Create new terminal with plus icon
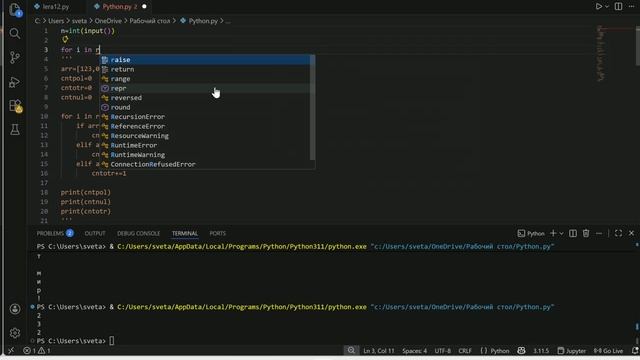 (553, 233)
